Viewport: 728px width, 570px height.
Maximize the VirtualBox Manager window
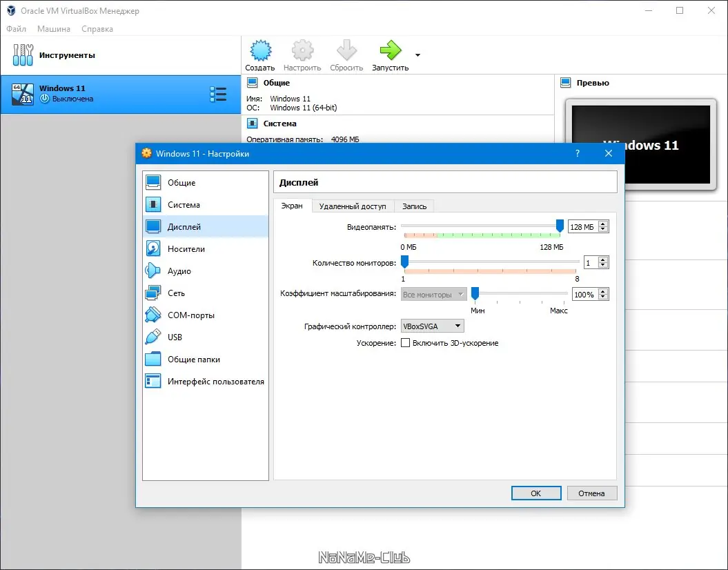point(680,10)
